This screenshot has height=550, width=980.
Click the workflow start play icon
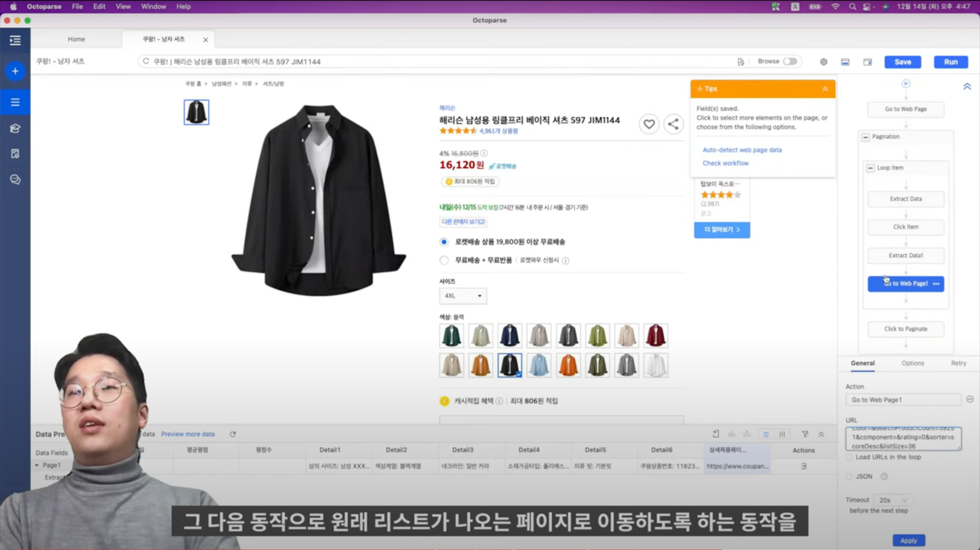pos(906,84)
